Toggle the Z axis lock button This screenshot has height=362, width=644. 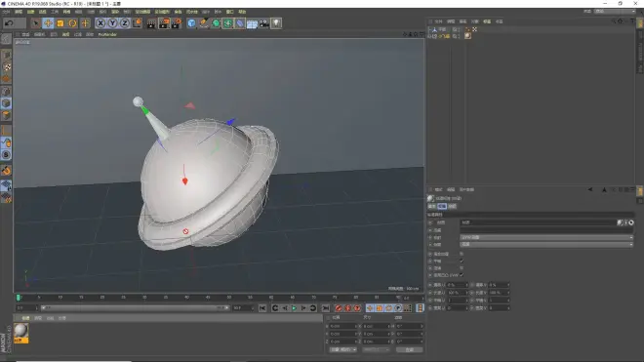[125, 23]
